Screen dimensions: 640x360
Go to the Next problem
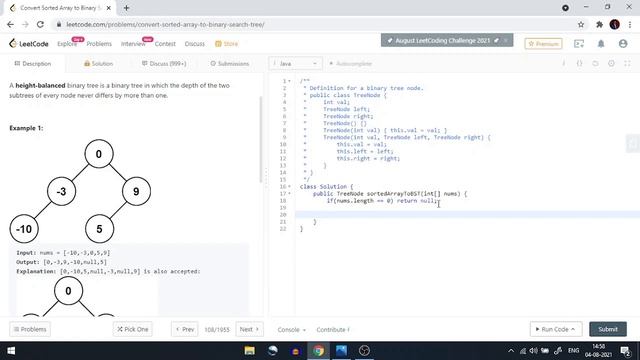249,329
